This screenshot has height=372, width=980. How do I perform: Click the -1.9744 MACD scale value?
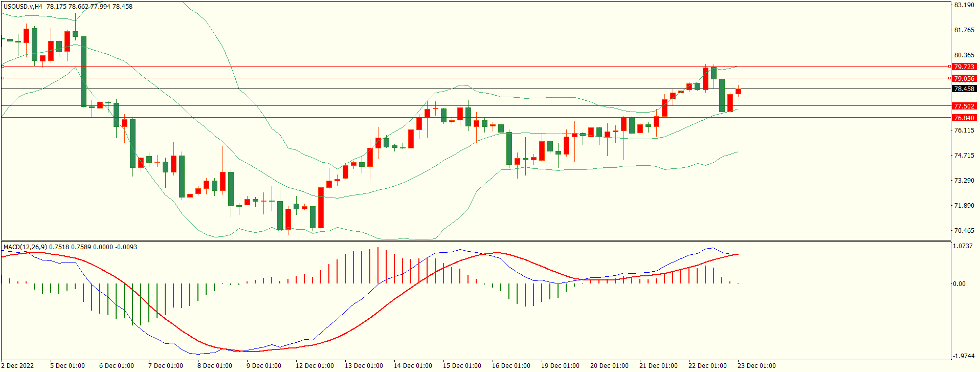point(963,356)
